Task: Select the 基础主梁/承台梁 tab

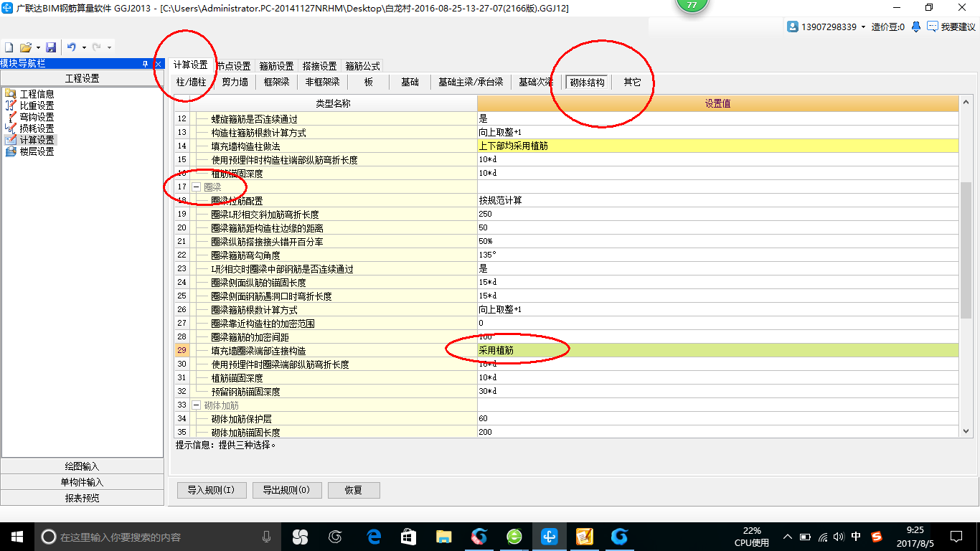Action: (x=471, y=83)
